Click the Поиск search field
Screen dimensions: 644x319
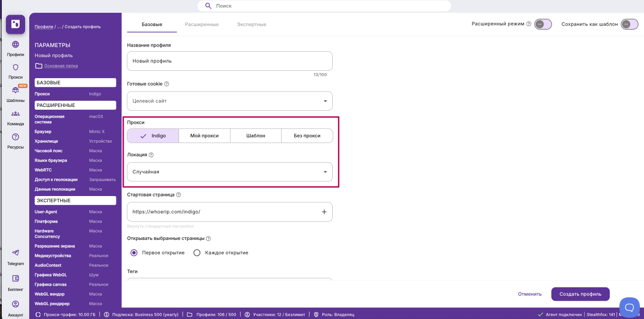click(x=324, y=6)
